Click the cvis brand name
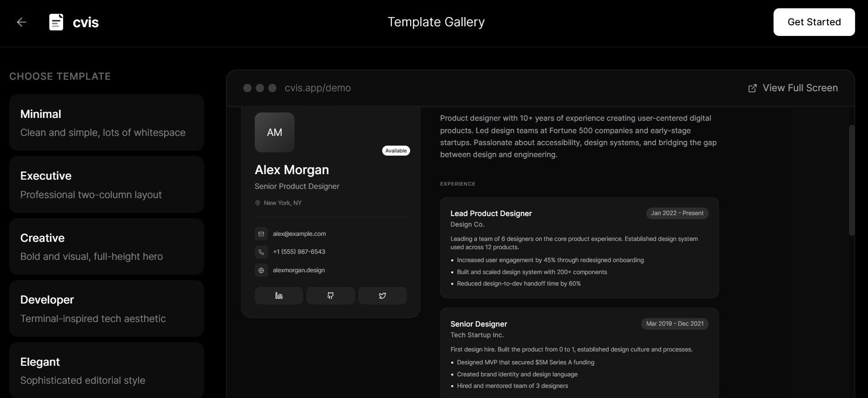The width and height of the screenshot is (868, 398). point(86,22)
